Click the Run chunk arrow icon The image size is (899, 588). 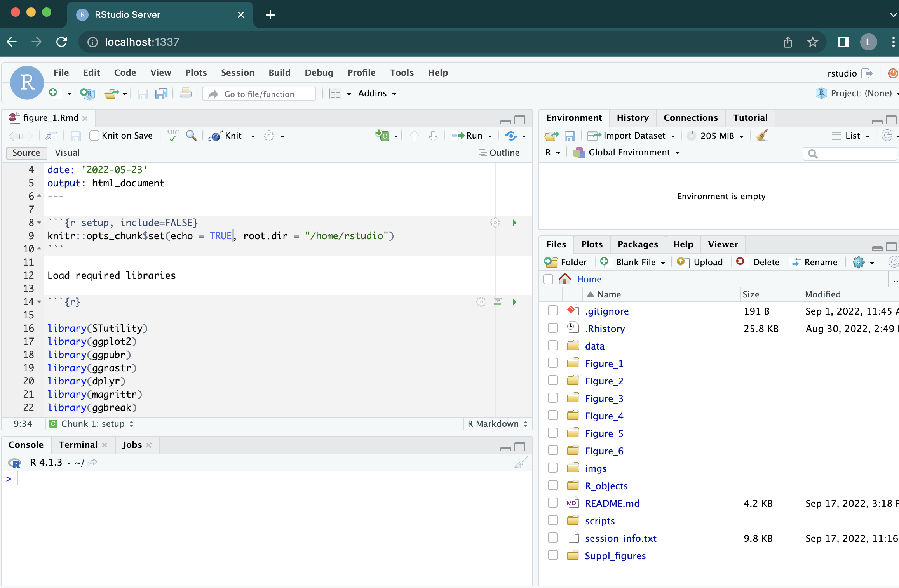[516, 223]
